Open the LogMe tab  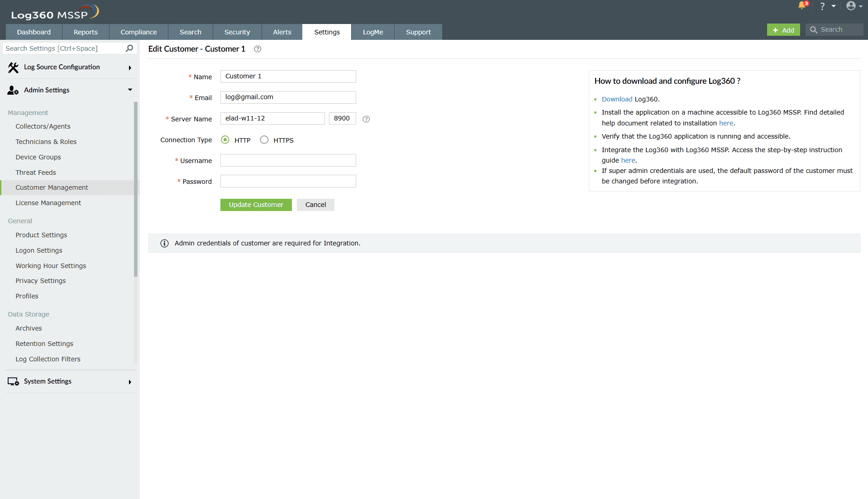[373, 32]
